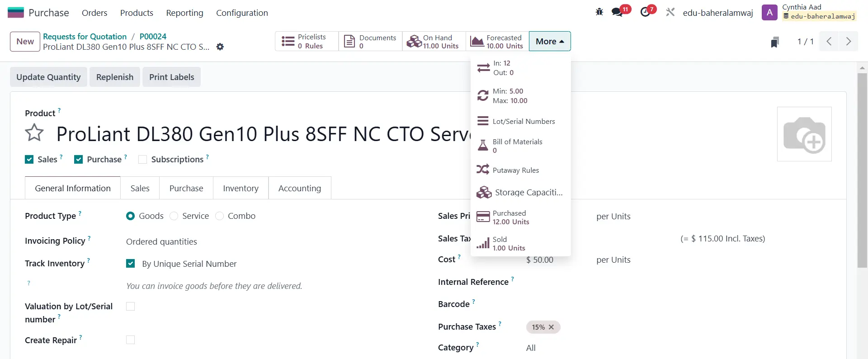Enable the Create Repair checkbox
This screenshot has width=868, height=359.
click(x=131, y=340)
